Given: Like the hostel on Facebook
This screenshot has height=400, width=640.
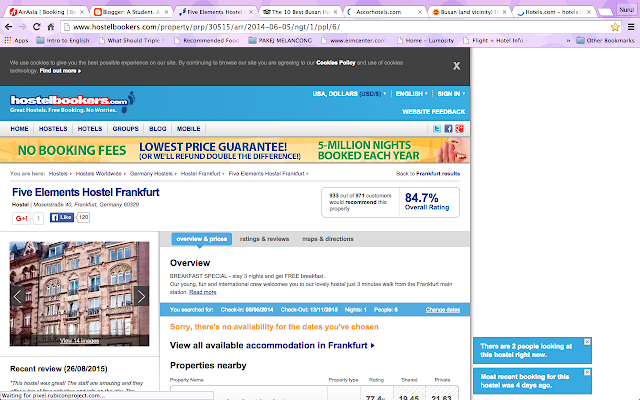Looking at the screenshot, I should pyautogui.click(x=62, y=218).
